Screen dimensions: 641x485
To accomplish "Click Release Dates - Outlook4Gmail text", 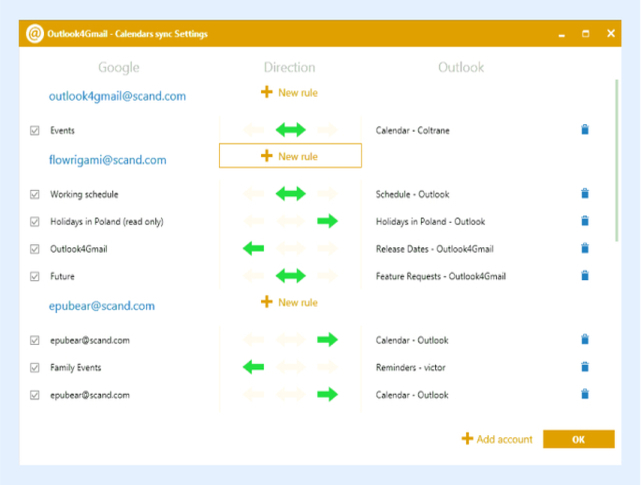I will point(435,249).
